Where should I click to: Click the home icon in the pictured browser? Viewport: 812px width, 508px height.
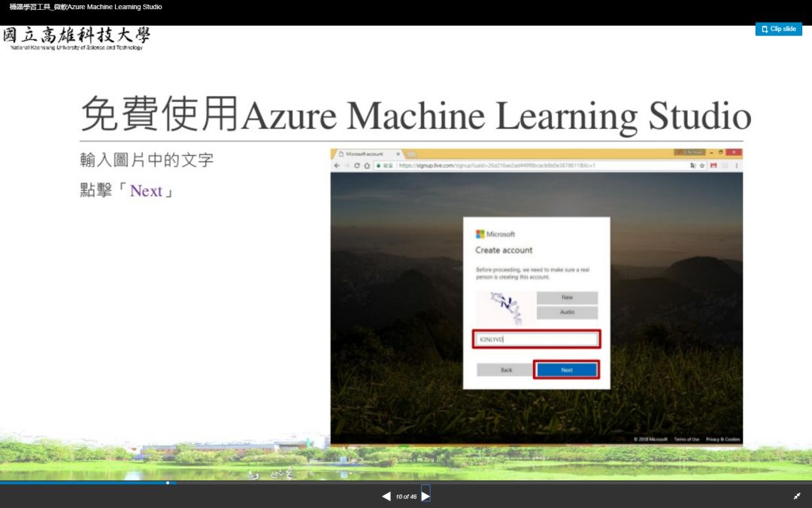pyautogui.click(x=367, y=166)
